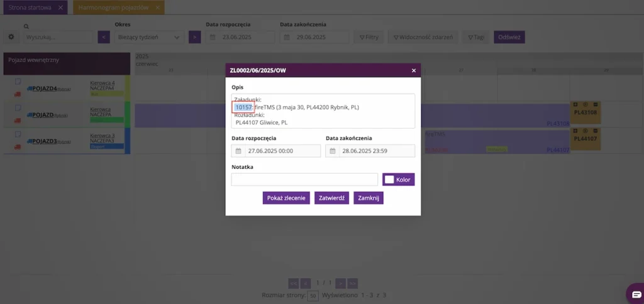
Task: Go to last page of results
Action: pyautogui.click(x=353, y=283)
